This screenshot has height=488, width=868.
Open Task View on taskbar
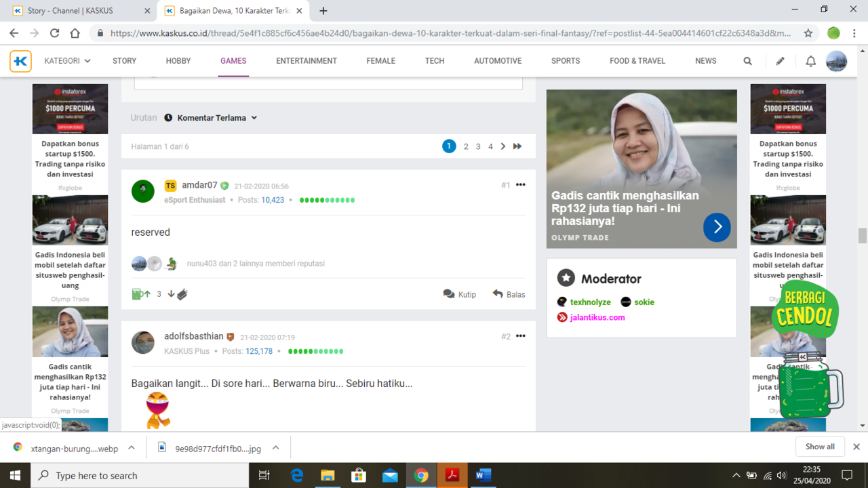[264, 475]
